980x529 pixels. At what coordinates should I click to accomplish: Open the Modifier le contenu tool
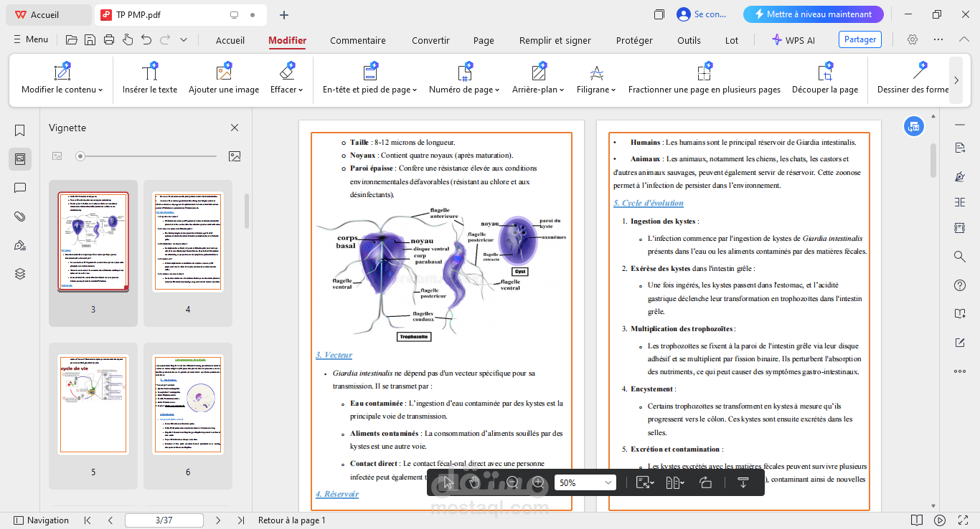(62, 79)
